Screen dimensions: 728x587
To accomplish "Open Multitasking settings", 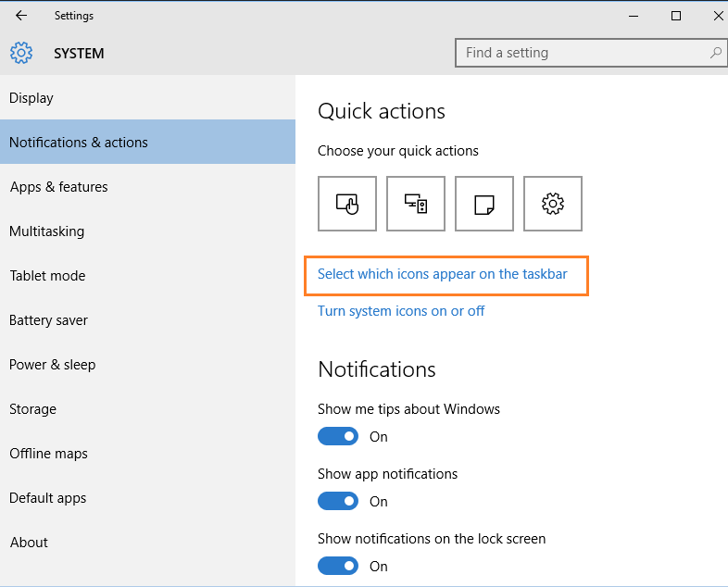I will coord(147,231).
